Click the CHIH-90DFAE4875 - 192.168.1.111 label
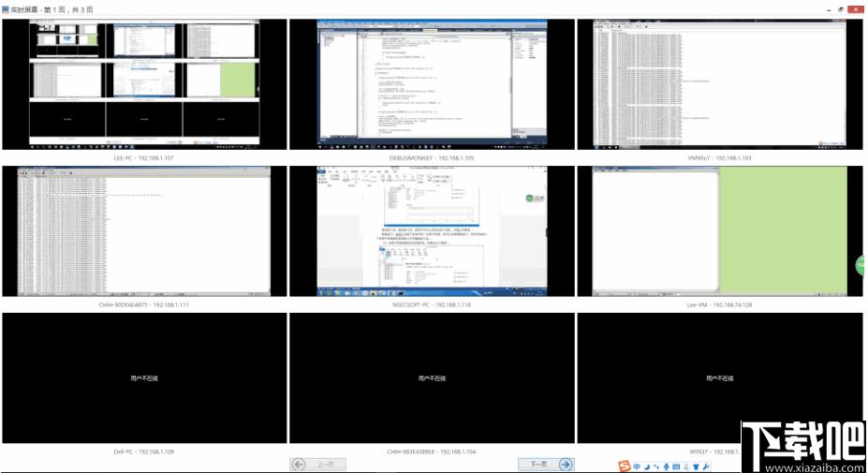The height and width of the screenshot is (473, 868). pos(144,304)
